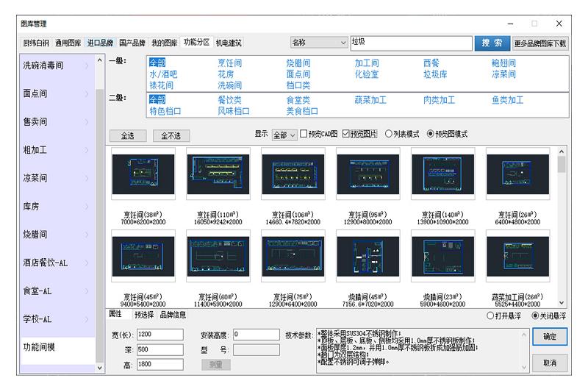The height and width of the screenshot is (392, 588).
Task: Select the 烧腊间(45㎡) thumbnail
Action: (x=368, y=256)
